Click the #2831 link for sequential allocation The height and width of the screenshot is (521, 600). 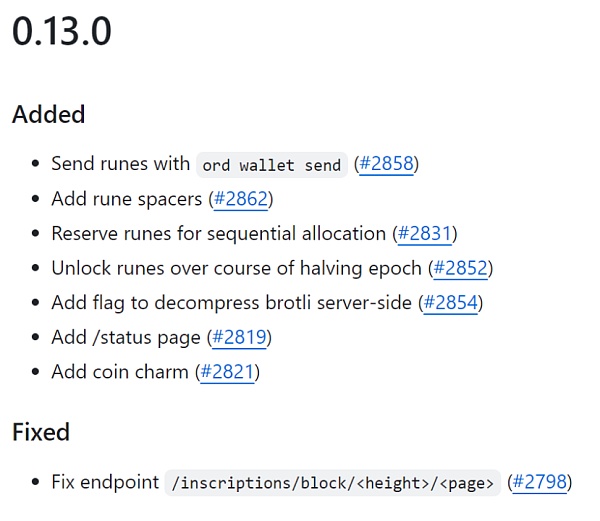click(425, 233)
